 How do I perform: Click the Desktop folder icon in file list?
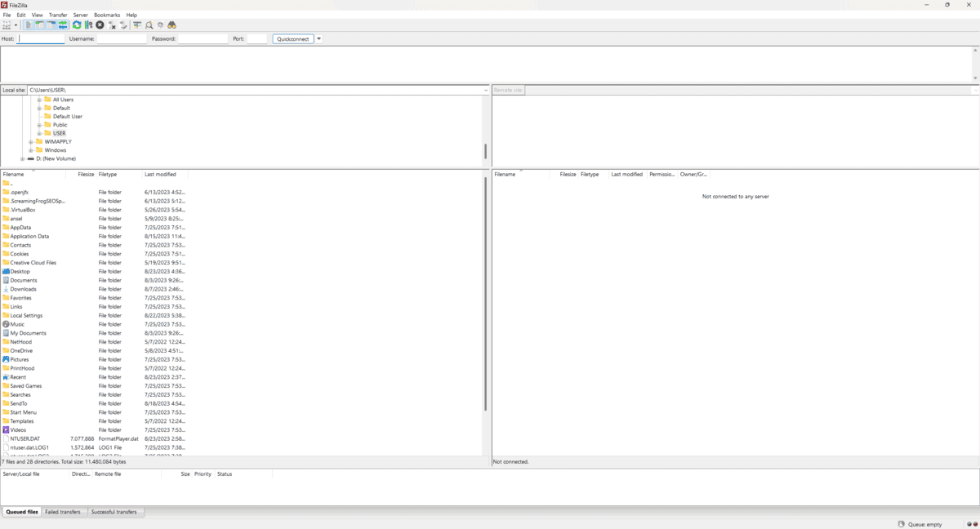pyautogui.click(x=6, y=271)
